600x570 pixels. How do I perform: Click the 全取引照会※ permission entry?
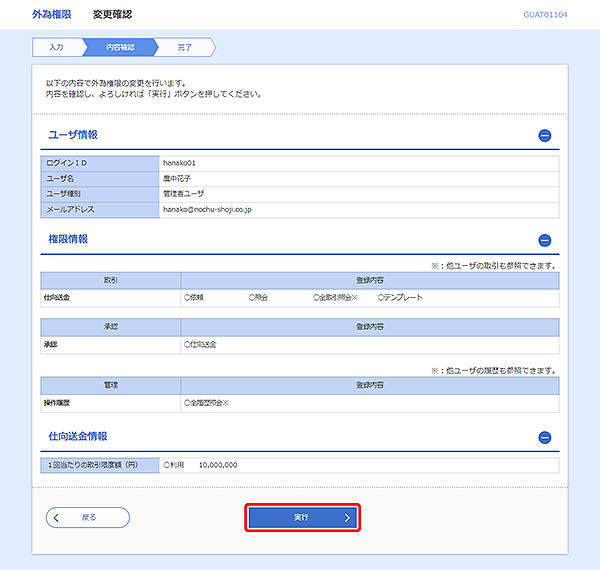(335, 298)
